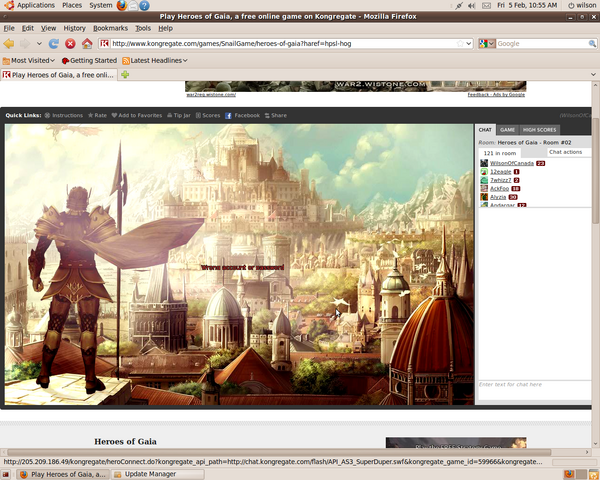600x480 pixels.
Task: Open the list all tabs dropdown arrow
Action: coord(593,75)
